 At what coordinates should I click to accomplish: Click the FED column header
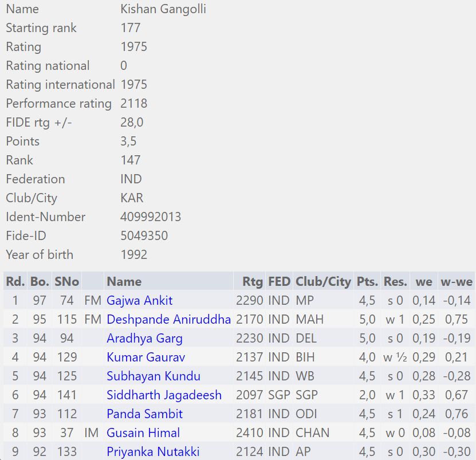point(279,281)
